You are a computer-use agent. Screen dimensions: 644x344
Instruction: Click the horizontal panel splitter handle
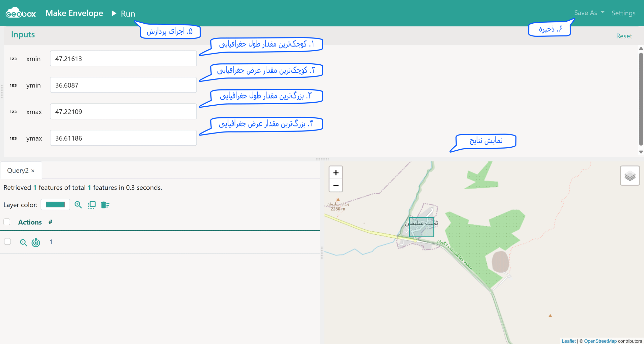[x=322, y=159]
